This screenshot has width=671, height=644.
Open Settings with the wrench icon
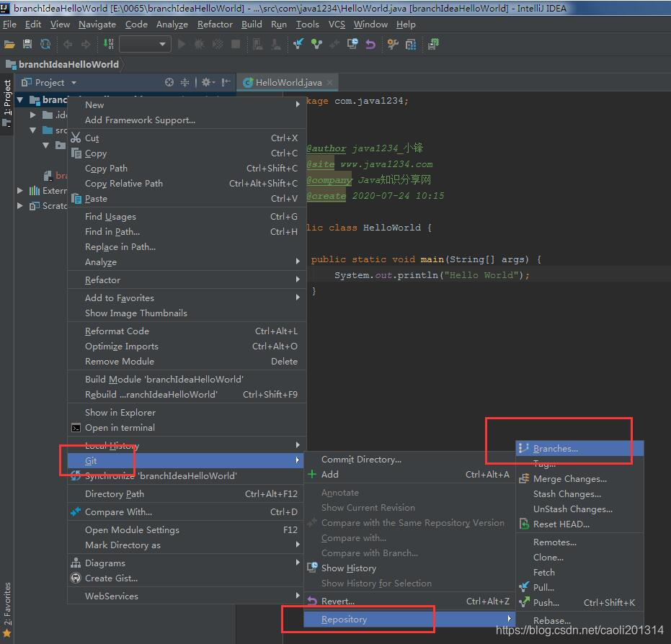pos(392,44)
